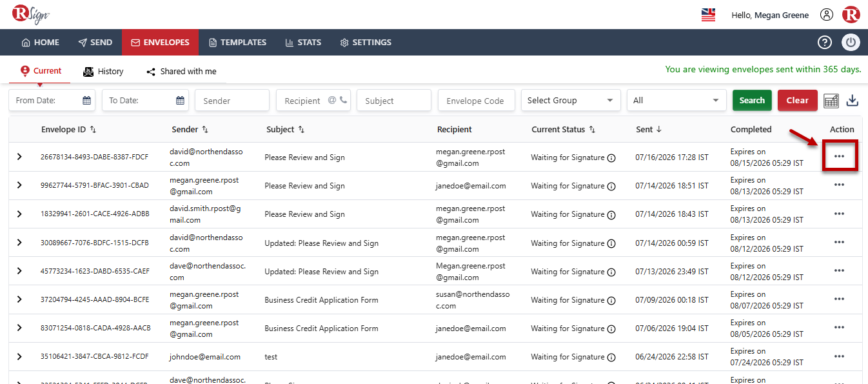The width and height of the screenshot is (868, 384).
Task: Open the From Date calendar picker
Action: [86, 101]
